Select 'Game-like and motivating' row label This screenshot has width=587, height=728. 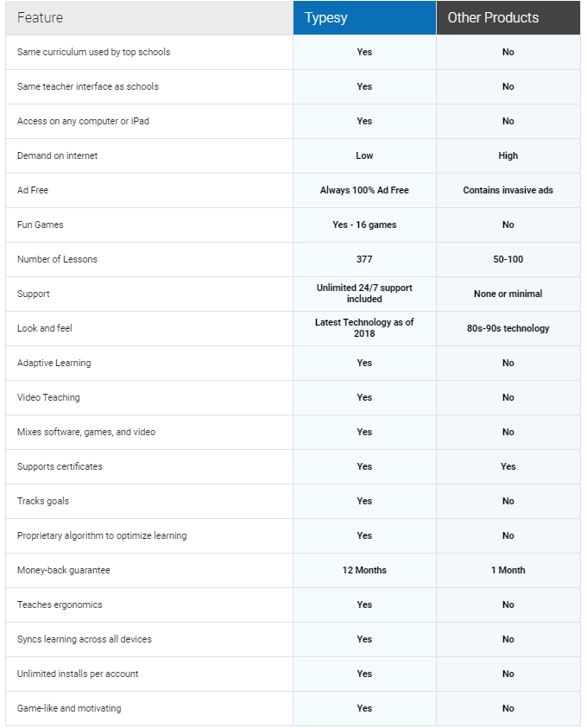69,708
